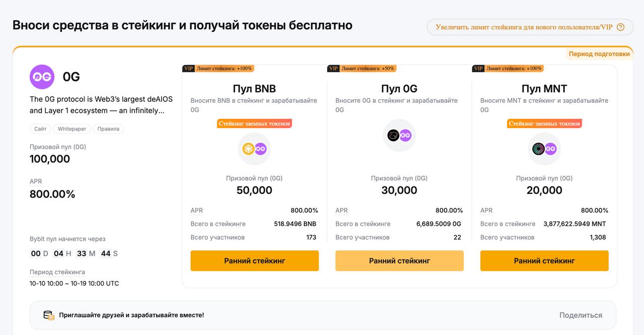The width and height of the screenshot is (644, 335).
Task: Click the VIP badge on MNT pool
Action: tap(478, 69)
